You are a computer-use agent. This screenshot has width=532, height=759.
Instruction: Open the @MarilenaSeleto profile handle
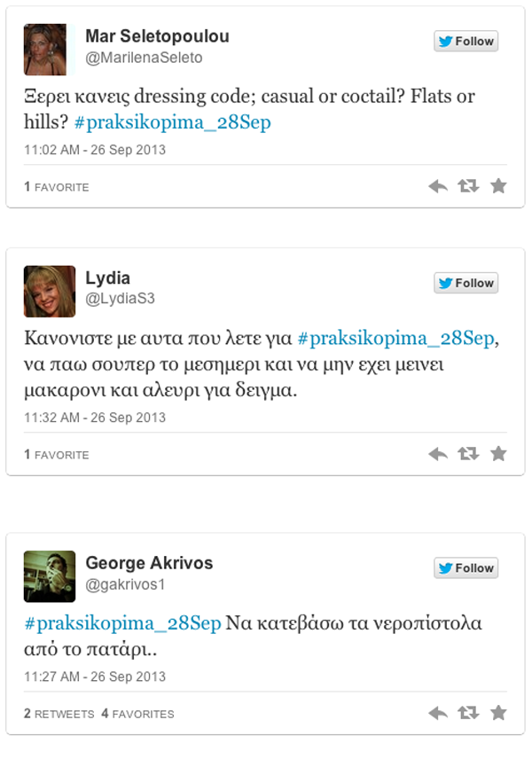(144, 58)
